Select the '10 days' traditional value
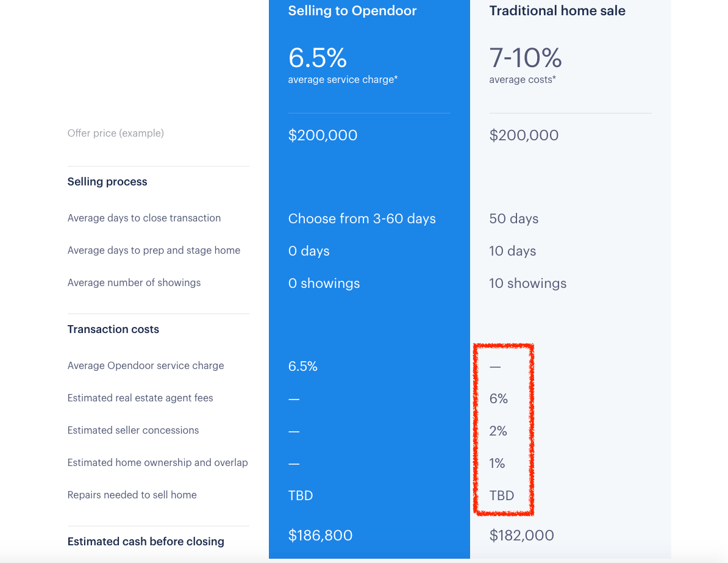 [513, 251]
